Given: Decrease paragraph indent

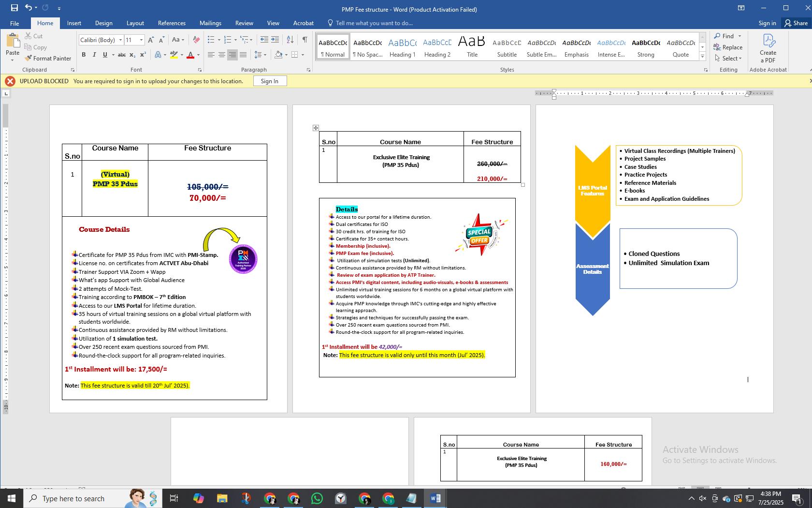Looking at the screenshot, I should [264, 40].
